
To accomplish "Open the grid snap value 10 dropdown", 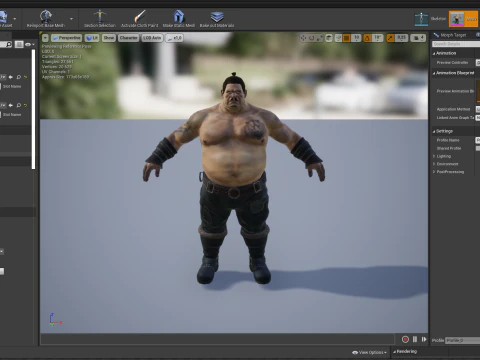I will (x=356, y=38).
